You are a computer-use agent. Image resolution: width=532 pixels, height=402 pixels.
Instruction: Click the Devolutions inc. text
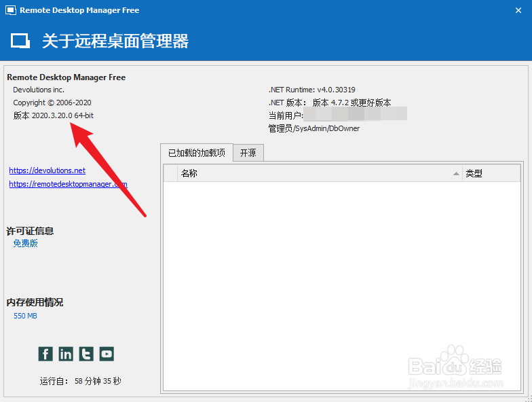tap(39, 90)
